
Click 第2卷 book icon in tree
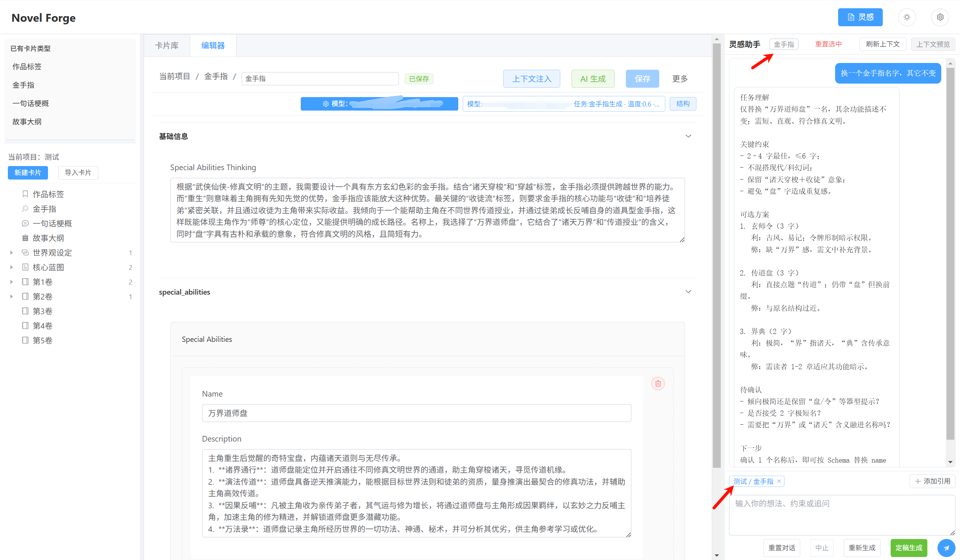click(25, 296)
